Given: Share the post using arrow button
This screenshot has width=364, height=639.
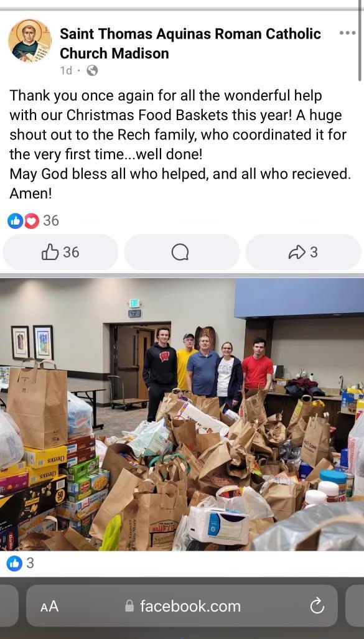Looking at the screenshot, I should pyautogui.click(x=303, y=252).
